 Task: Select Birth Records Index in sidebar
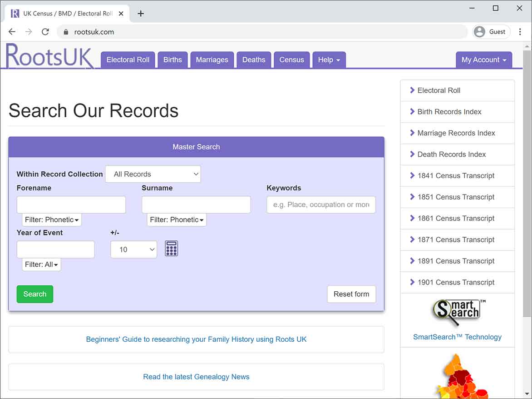pos(458,112)
